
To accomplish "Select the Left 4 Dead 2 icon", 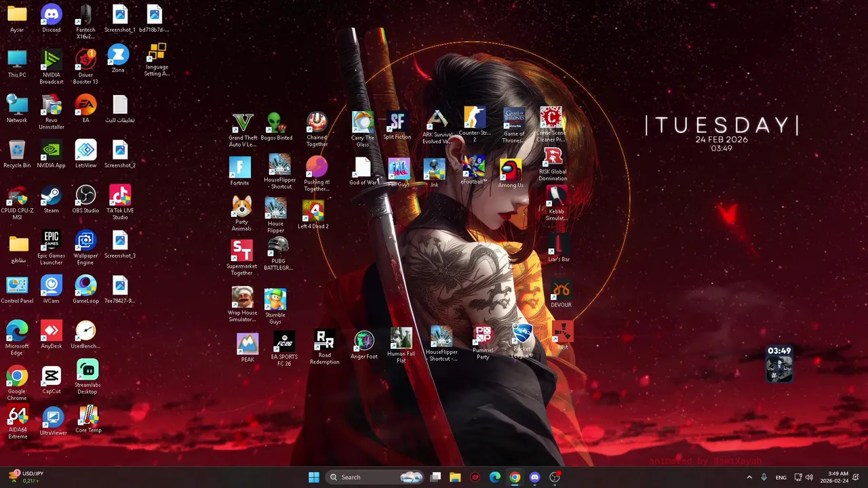I will 313,215.
